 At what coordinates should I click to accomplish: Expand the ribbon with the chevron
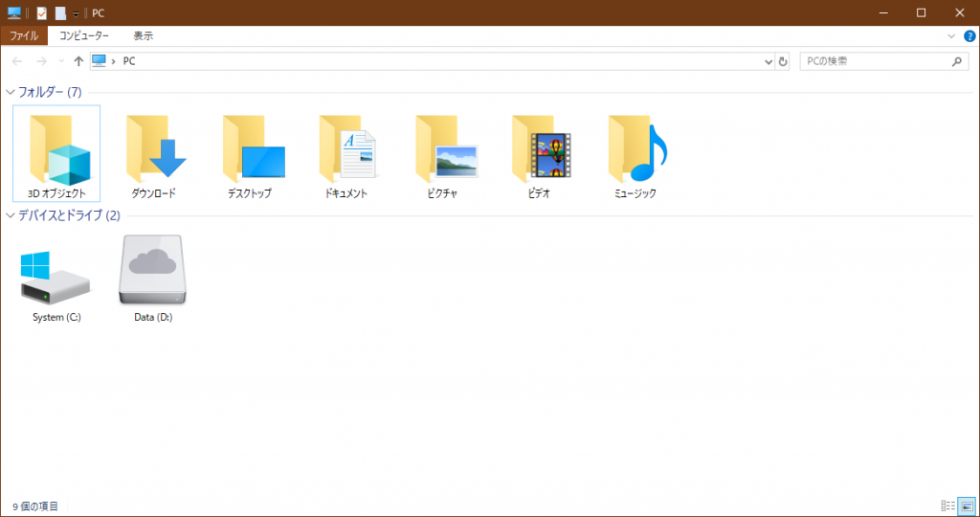pyautogui.click(x=951, y=35)
